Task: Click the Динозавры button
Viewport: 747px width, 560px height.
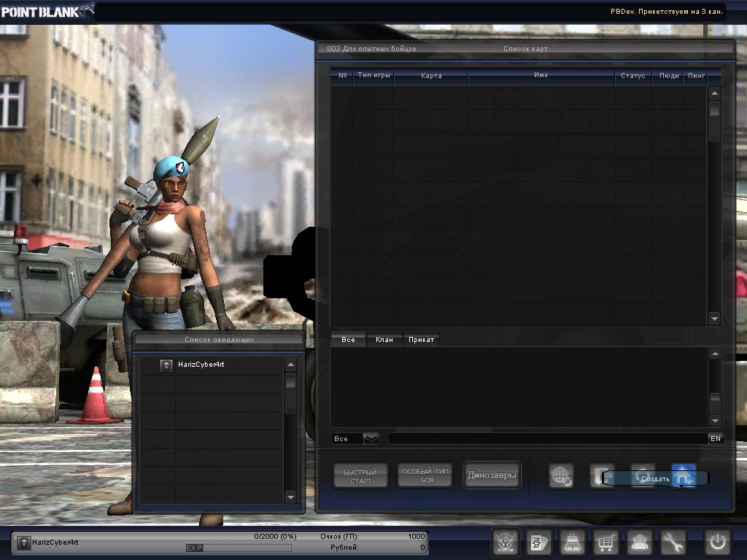Action: 492,475
